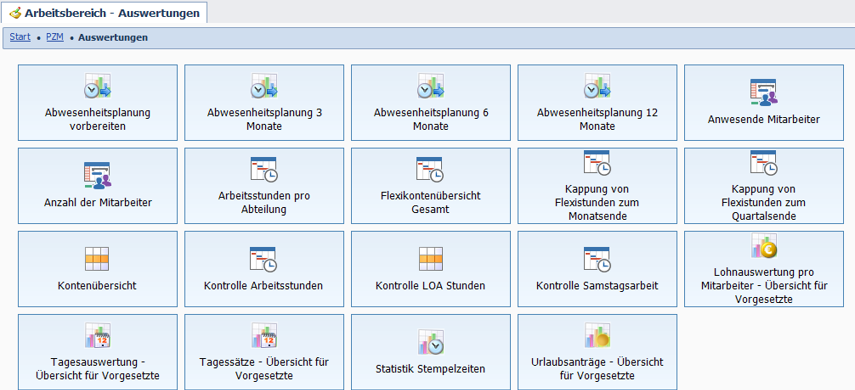Open the Kontrolle LOA Stunden icon
Viewport: 855px width, 390px height.
(431, 259)
